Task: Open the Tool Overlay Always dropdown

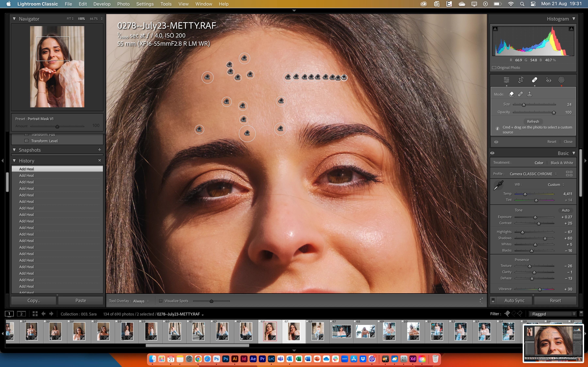Action: coord(141,301)
